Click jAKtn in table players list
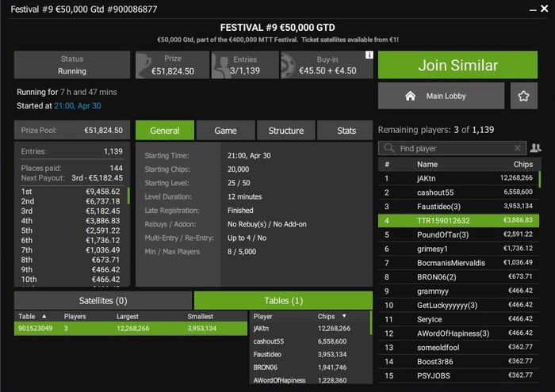 (261, 329)
